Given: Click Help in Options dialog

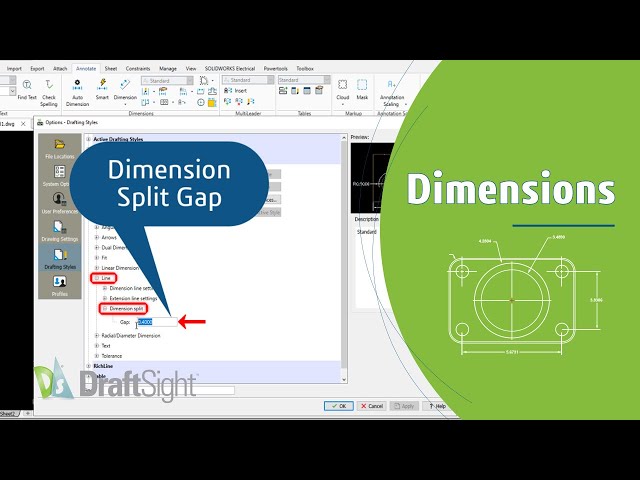Looking at the screenshot, I should pyautogui.click(x=437, y=406).
